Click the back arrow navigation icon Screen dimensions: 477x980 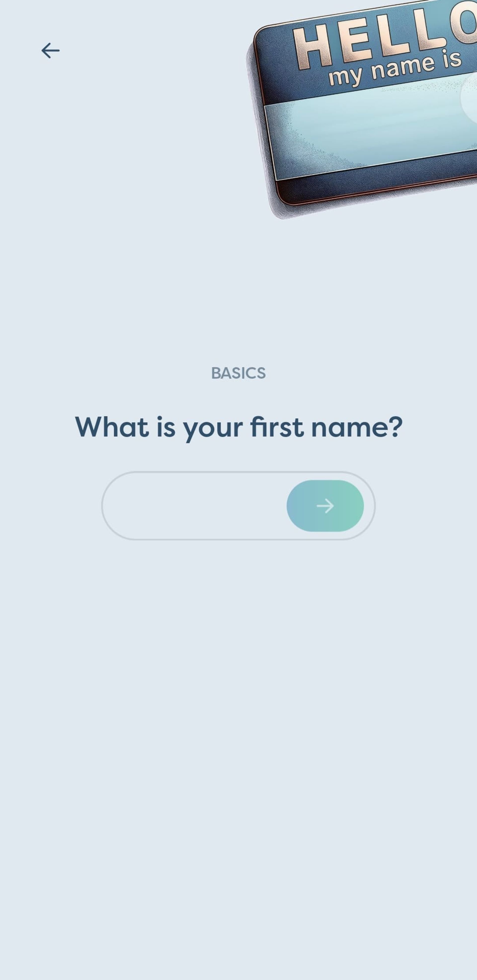point(50,50)
